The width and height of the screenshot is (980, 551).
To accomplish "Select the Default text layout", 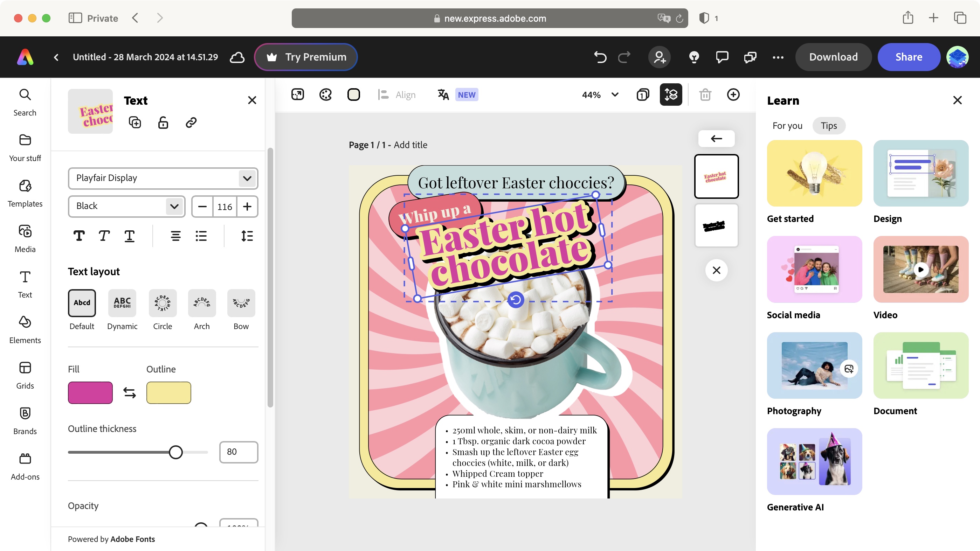I will (x=82, y=303).
